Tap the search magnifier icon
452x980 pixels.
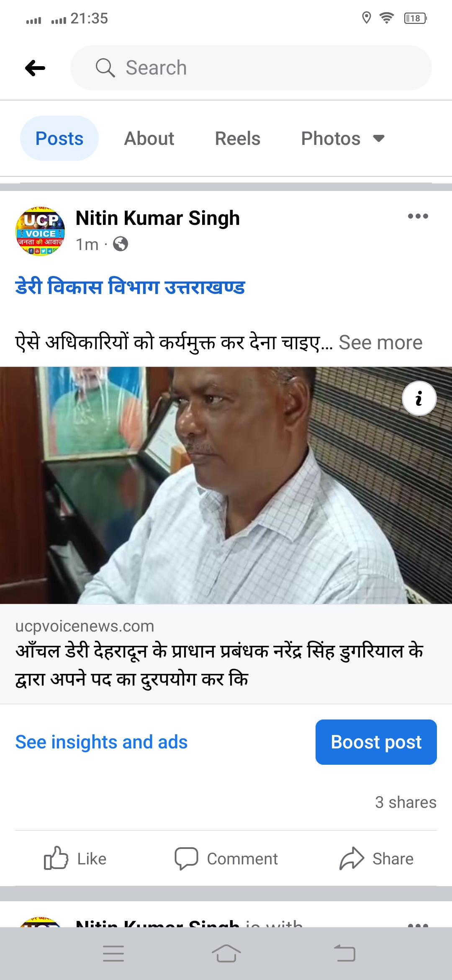click(x=105, y=68)
